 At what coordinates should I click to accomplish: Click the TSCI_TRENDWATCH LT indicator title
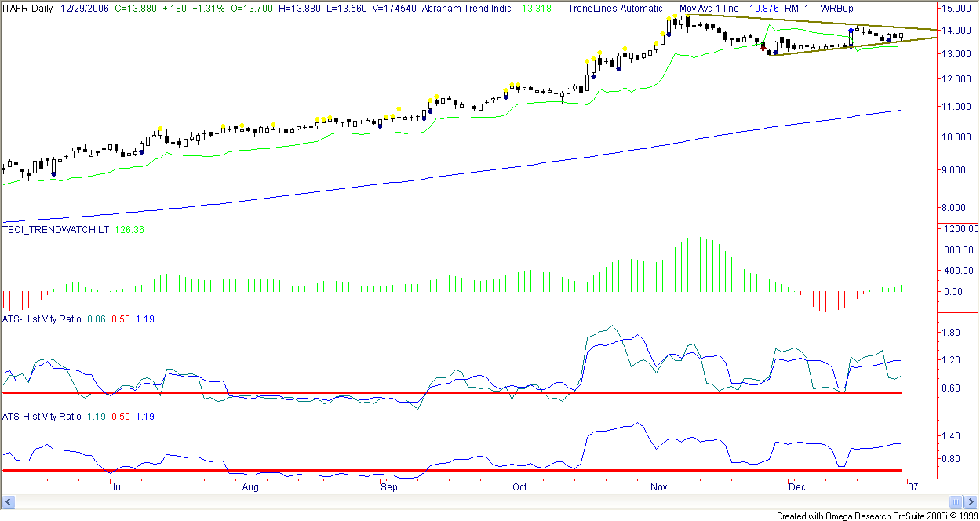click(x=56, y=230)
